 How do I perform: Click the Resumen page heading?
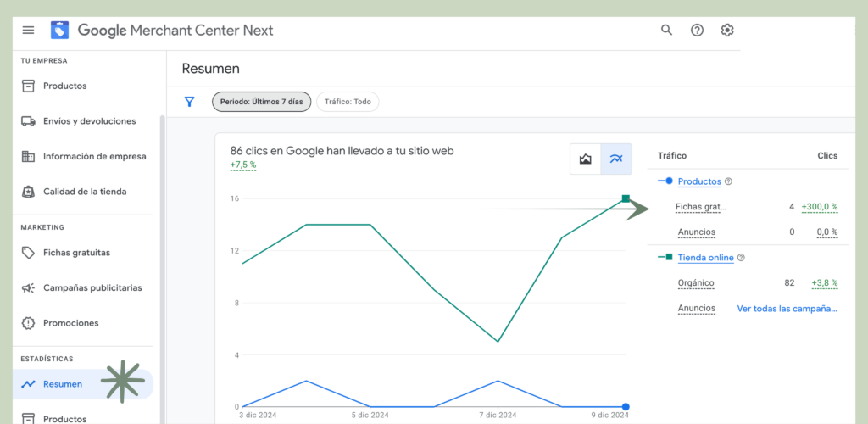(x=211, y=69)
